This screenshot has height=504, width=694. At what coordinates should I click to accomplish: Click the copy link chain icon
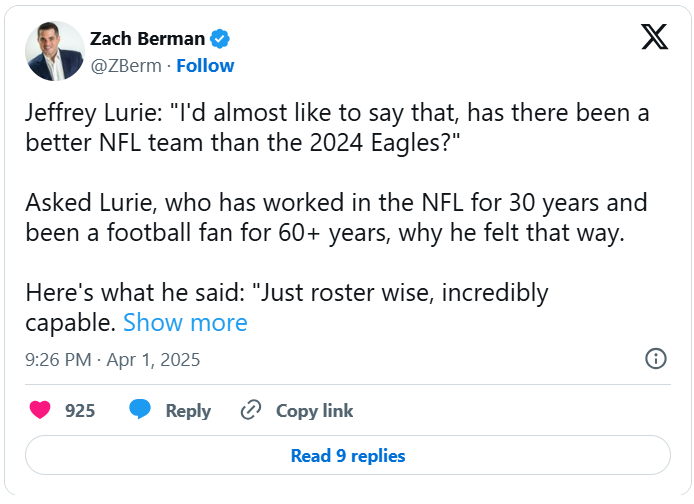click(251, 410)
